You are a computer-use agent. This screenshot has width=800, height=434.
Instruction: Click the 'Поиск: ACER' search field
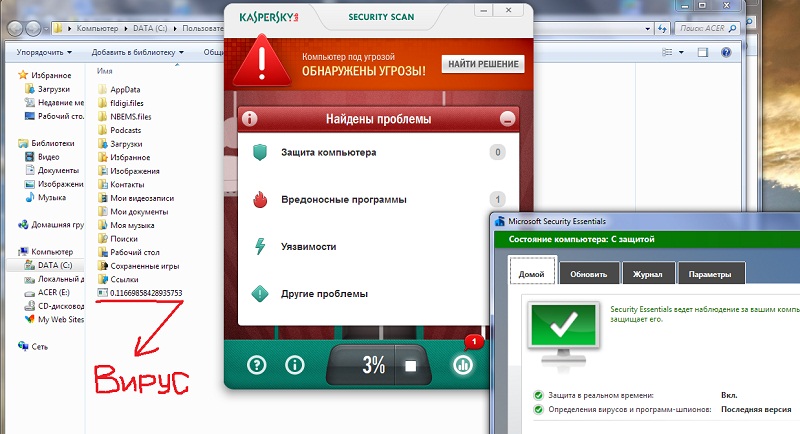pos(708,29)
